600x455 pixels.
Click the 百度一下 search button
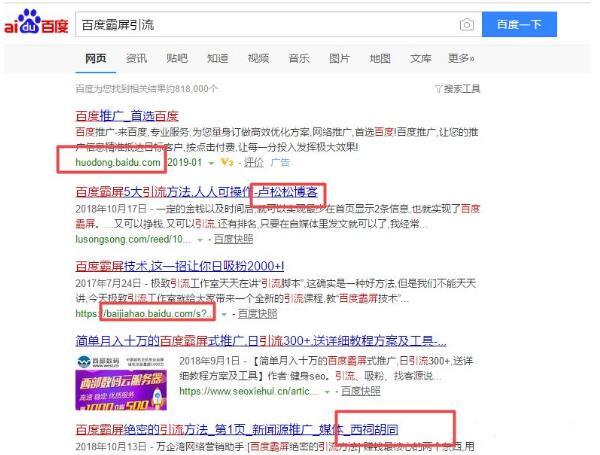519,24
